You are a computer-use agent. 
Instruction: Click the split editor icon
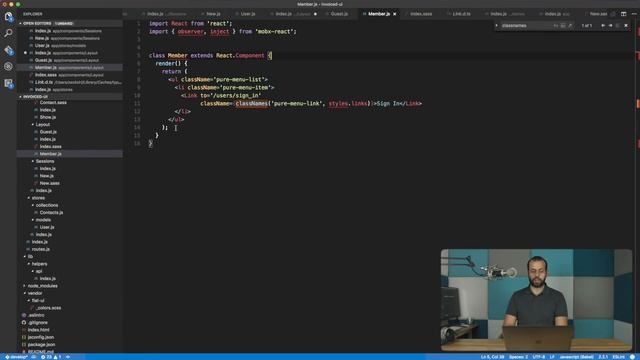623,14
